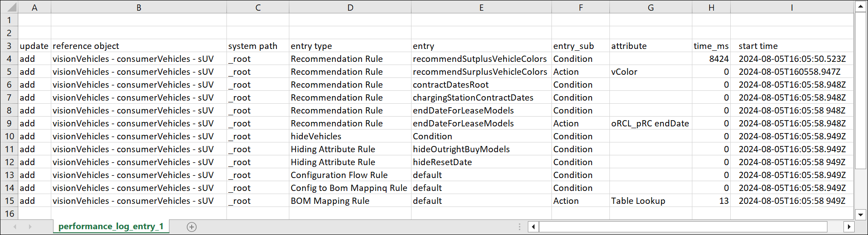
Task: Select row 10 header
Action: pos(9,136)
